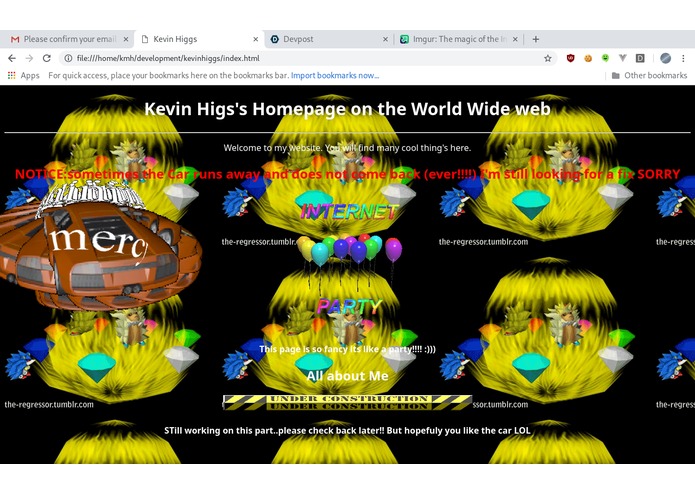695x494 pixels.
Task: Click the rainbow PARTY graphic
Action: point(349,307)
